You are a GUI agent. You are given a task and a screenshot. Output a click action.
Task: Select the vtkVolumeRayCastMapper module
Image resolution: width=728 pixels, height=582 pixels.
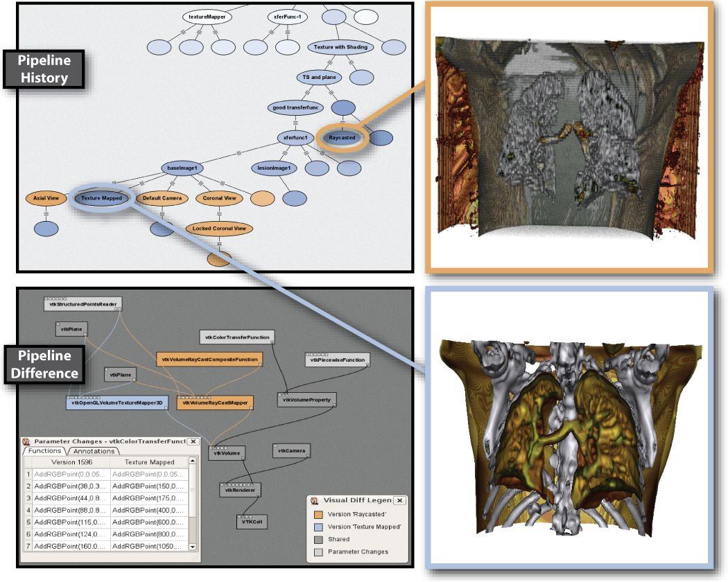pos(215,402)
